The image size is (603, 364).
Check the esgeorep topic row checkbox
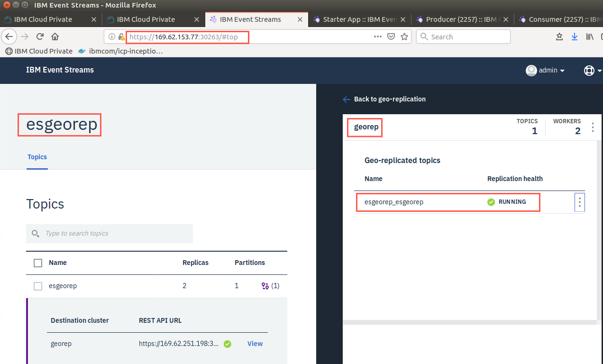tap(38, 286)
